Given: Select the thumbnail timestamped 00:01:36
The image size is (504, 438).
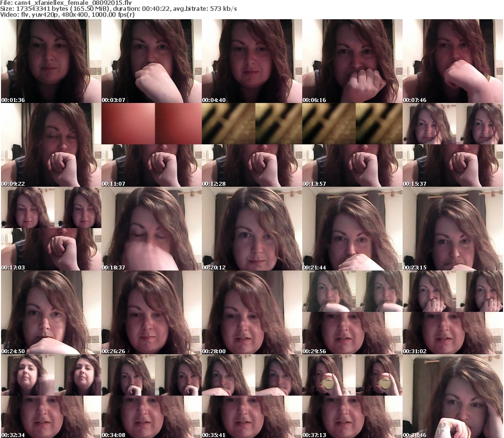Looking at the screenshot, I should tap(51, 61).
